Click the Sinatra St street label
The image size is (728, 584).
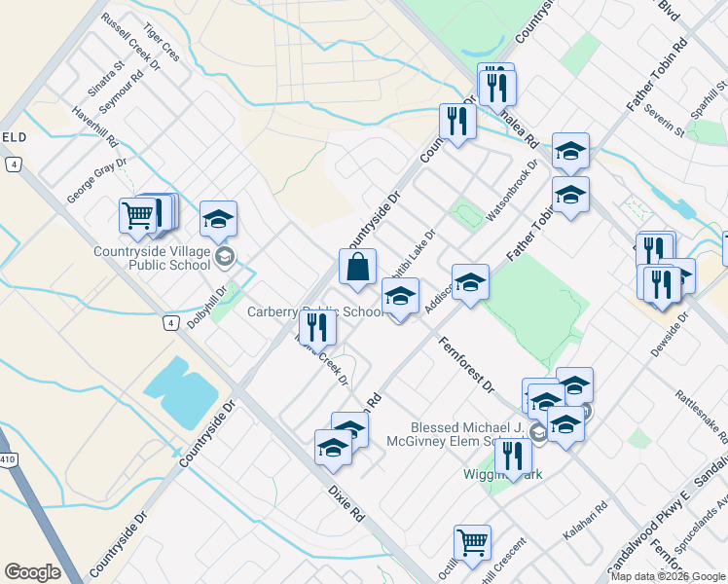tap(106, 78)
